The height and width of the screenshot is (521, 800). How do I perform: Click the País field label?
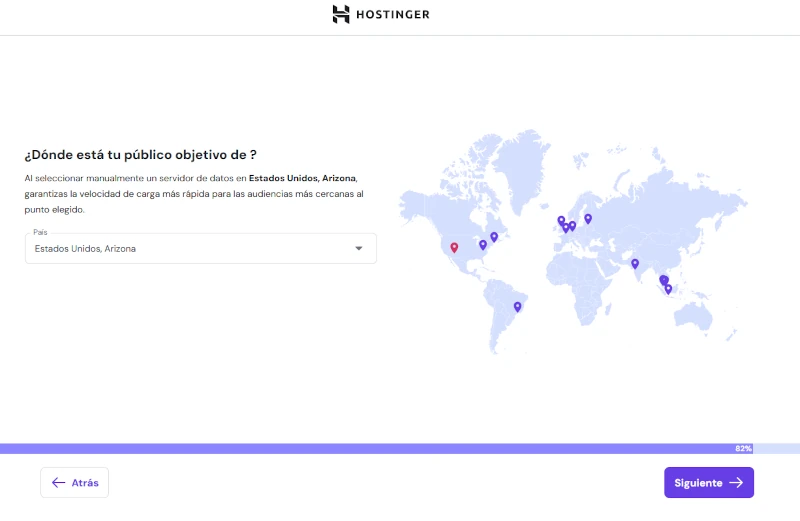pyautogui.click(x=40, y=232)
